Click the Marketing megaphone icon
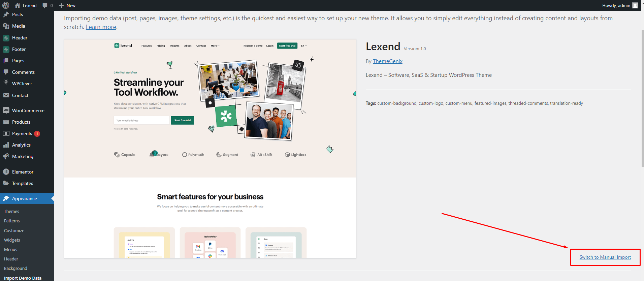644x281 pixels. point(6,156)
